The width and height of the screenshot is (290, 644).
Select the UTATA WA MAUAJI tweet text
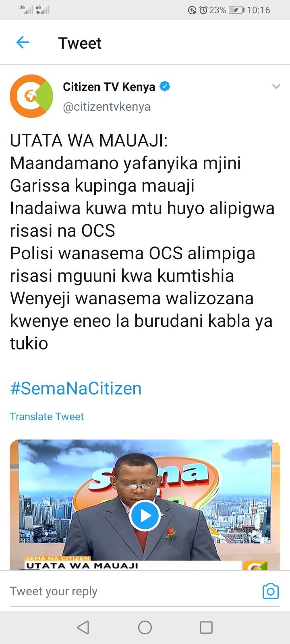coord(142,242)
